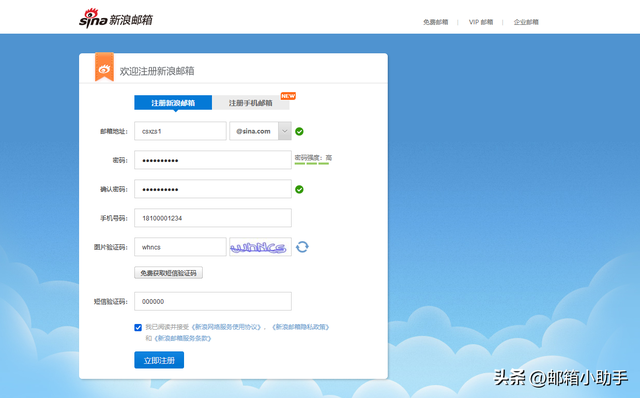Click the captcha input field containing whncs
The width and height of the screenshot is (640, 398).
pos(180,247)
